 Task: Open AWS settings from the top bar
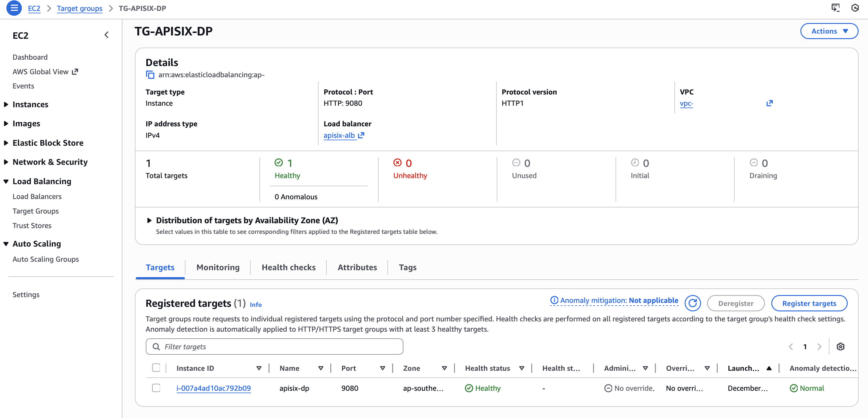click(x=855, y=8)
